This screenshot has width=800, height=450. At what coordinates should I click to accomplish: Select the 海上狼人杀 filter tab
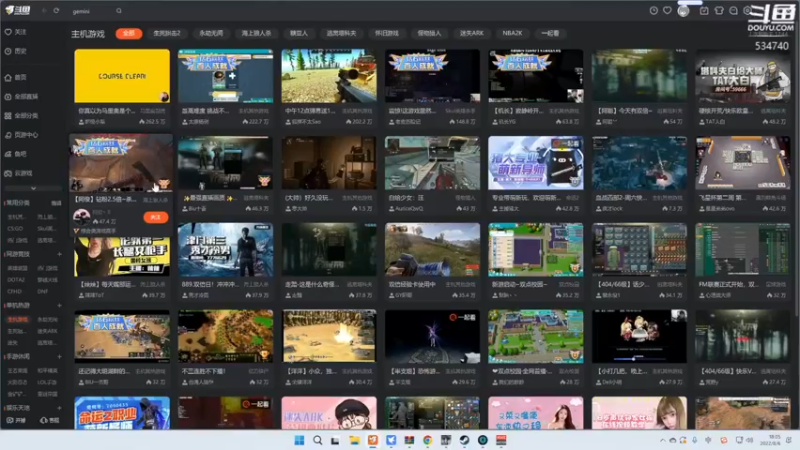pyautogui.click(x=256, y=33)
